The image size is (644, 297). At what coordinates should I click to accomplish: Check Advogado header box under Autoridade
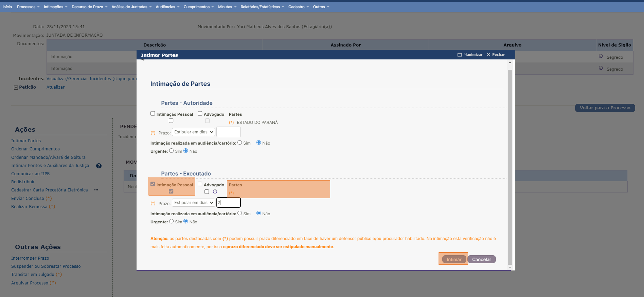[200, 113]
